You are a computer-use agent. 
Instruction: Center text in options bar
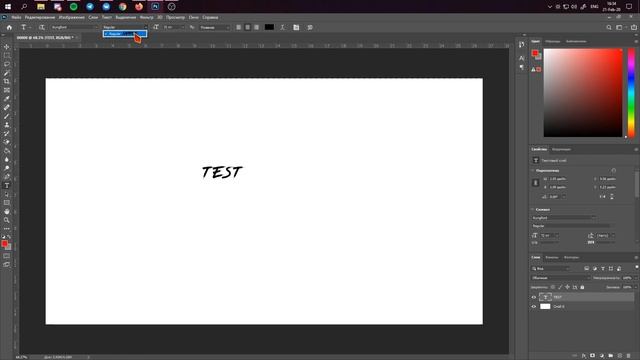247,27
